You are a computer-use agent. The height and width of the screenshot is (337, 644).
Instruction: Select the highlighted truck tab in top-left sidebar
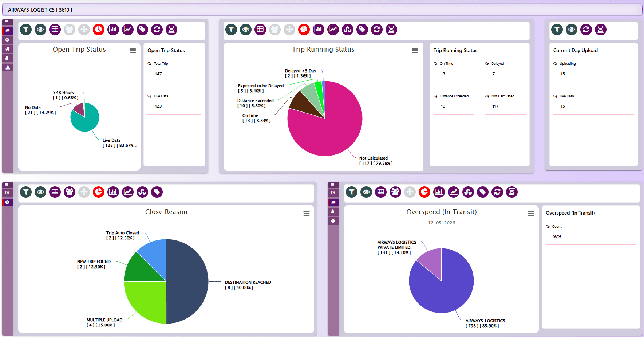point(8,31)
